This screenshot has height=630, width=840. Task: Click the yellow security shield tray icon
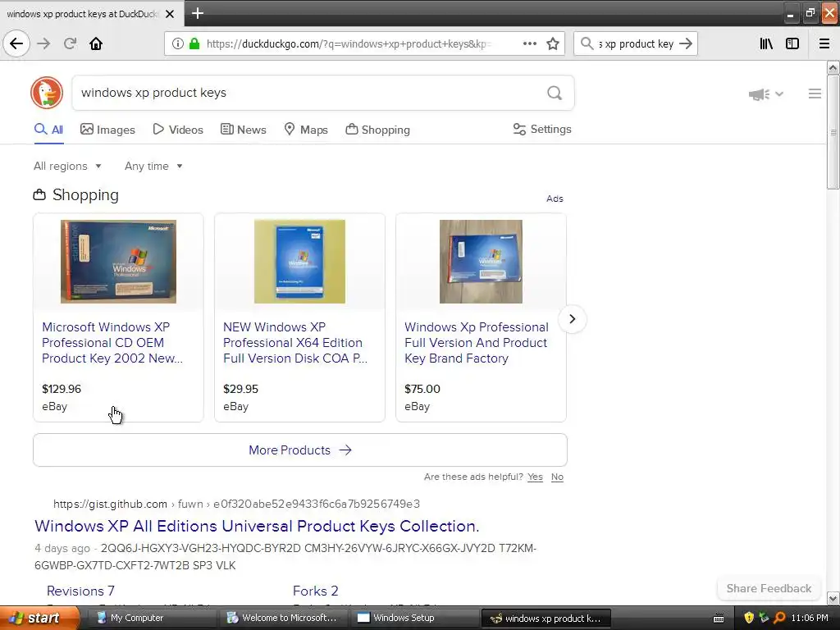749,618
